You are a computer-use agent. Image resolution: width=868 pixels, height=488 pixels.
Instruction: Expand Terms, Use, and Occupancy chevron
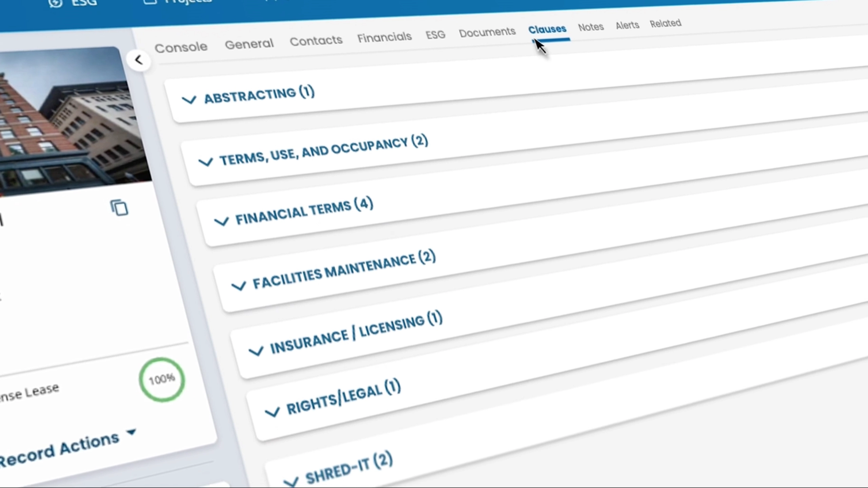pyautogui.click(x=205, y=162)
